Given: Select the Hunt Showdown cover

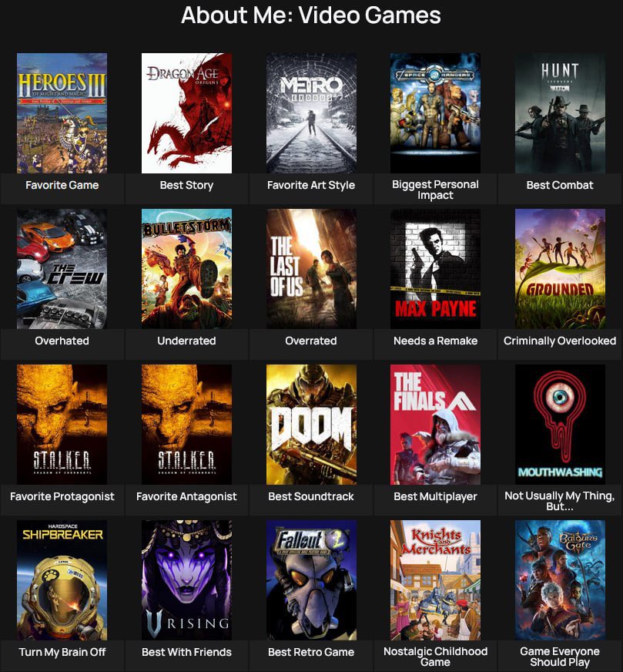Looking at the screenshot, I should (x=560, y=113).
